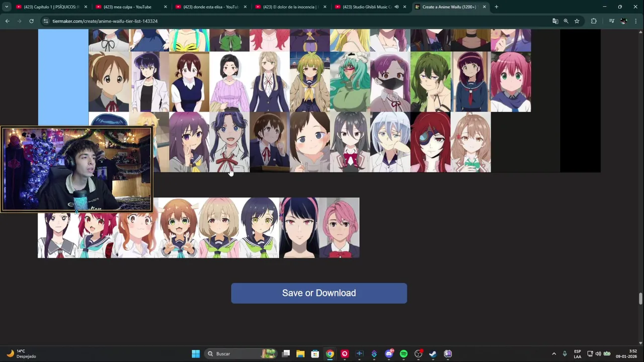Open the site information icon in address bar
The image size is (644, 362).
46,21
